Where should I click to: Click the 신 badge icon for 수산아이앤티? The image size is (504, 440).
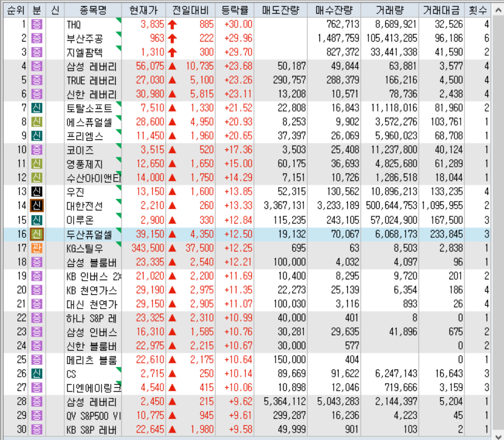(37, 178)
